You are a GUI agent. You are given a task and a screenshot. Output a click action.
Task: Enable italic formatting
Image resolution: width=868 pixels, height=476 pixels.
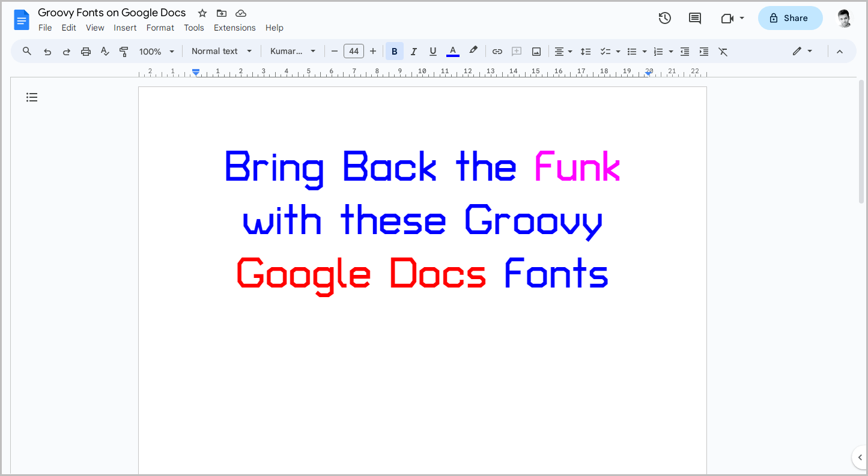[413, 51]
